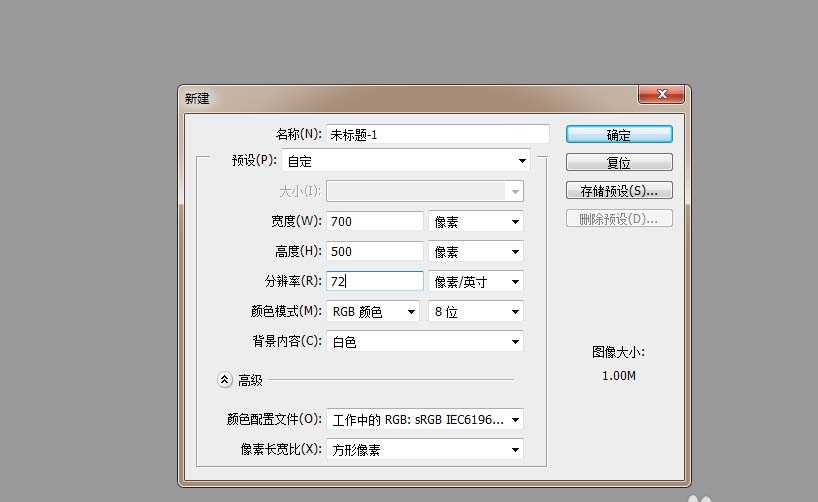The height and width of the screenshot is (502, 818).
Task: Click the greyed-out 删除预设(D)... button
Action: pos(618,219)
